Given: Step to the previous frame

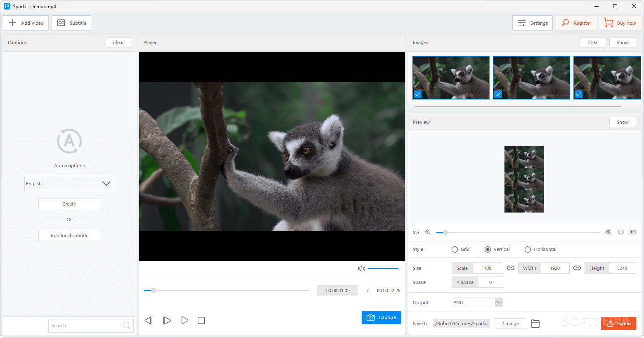Looking at the screenshot, I should (149, 320).
